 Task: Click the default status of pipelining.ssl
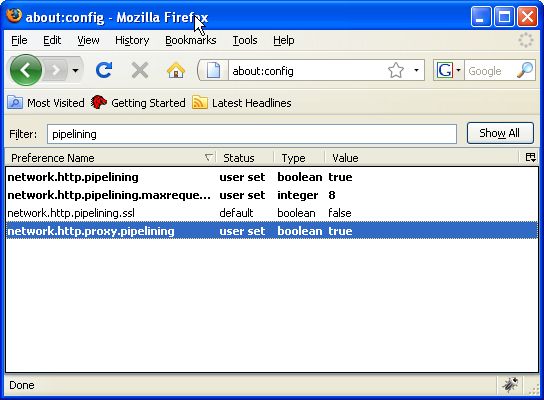(x=236, y=213)
